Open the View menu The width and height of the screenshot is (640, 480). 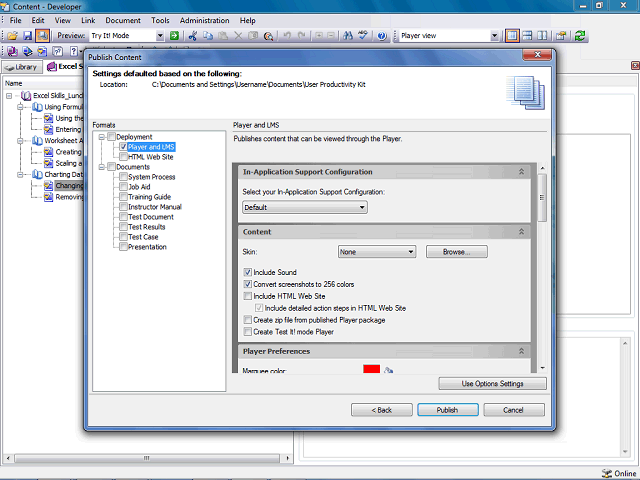[62, 20]
